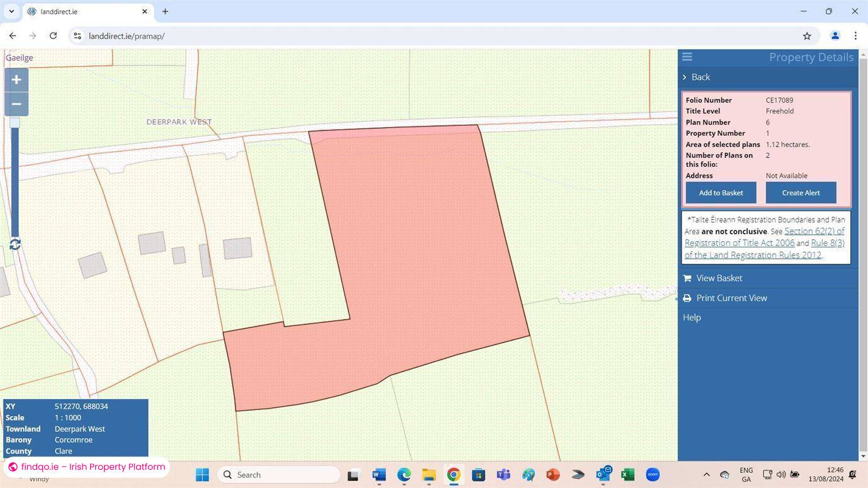Image resolution: width=868 pixels, height=488 pixels.
Task: Click the map zoom in plus button
Action: tap(16, 80)
